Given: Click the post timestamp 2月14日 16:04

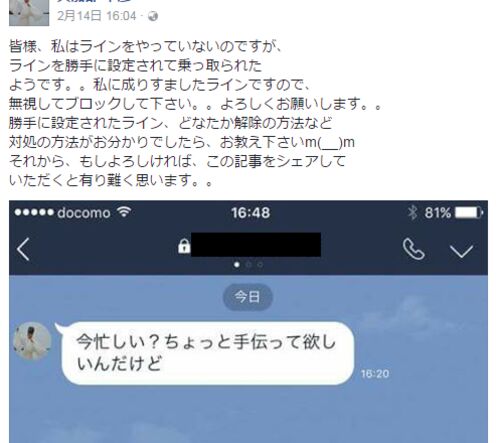Looking at the screenshot, I should 97,16.
